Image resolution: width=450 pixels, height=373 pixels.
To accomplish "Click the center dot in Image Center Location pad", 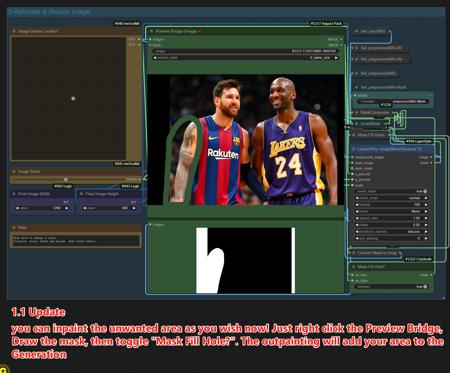I will coord(73,98).
